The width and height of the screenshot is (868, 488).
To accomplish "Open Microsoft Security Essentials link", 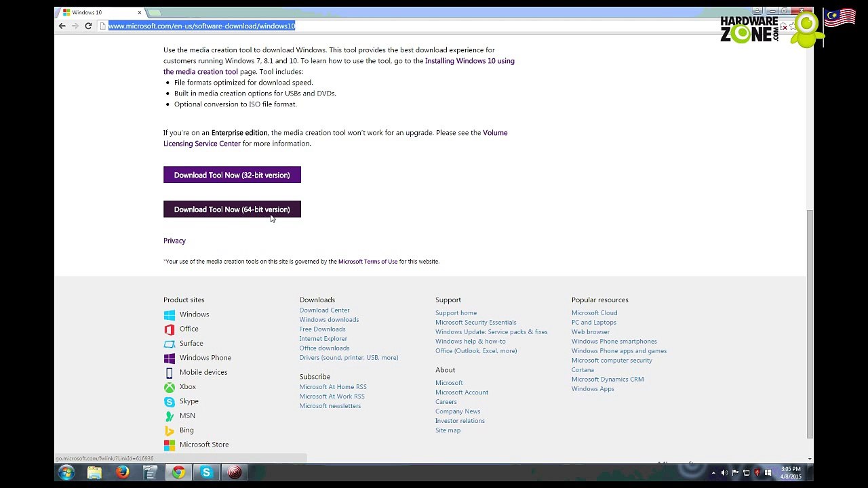I will pyautogui.click(x=476, y=323).
